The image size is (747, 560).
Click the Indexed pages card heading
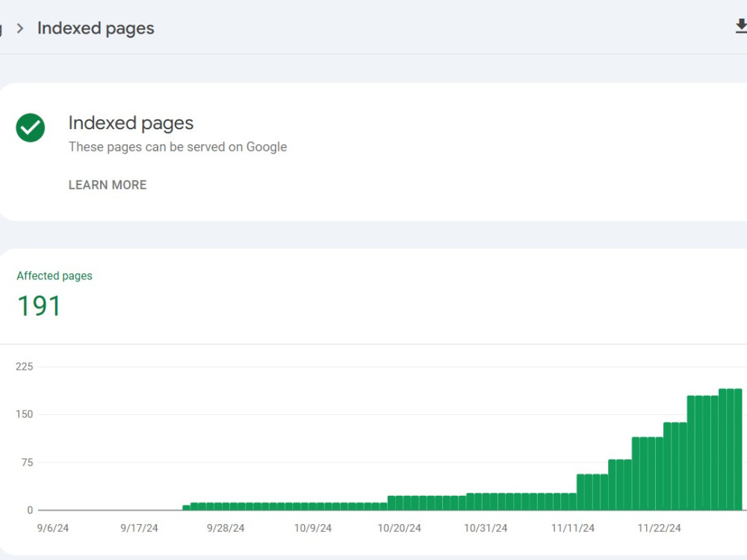coord(131,123)
